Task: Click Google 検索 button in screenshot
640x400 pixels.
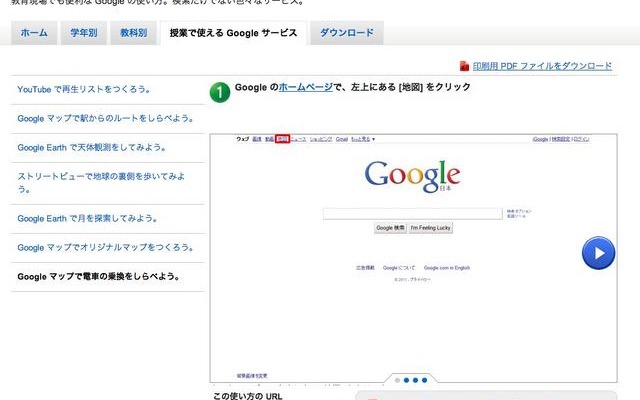Action: [x=390, y=228]
